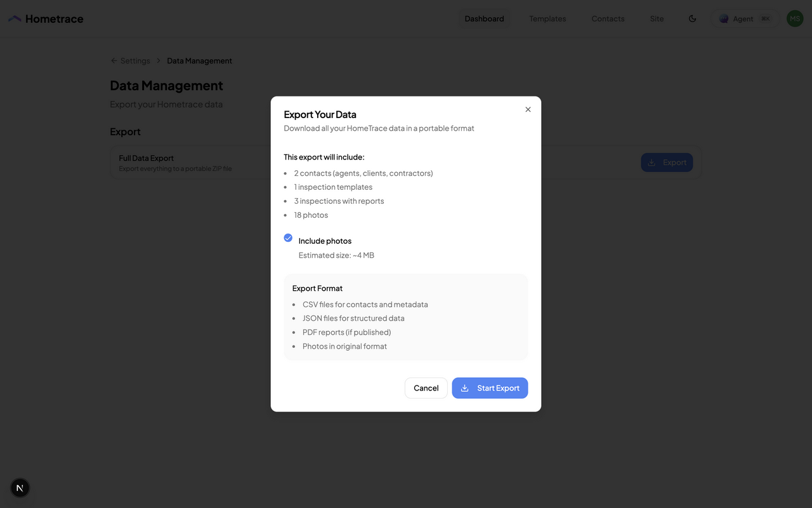This screenshot has height=508, width=812.
Task: Click the Include photos label
Action: pyautogui.click(x=325, y=241)
